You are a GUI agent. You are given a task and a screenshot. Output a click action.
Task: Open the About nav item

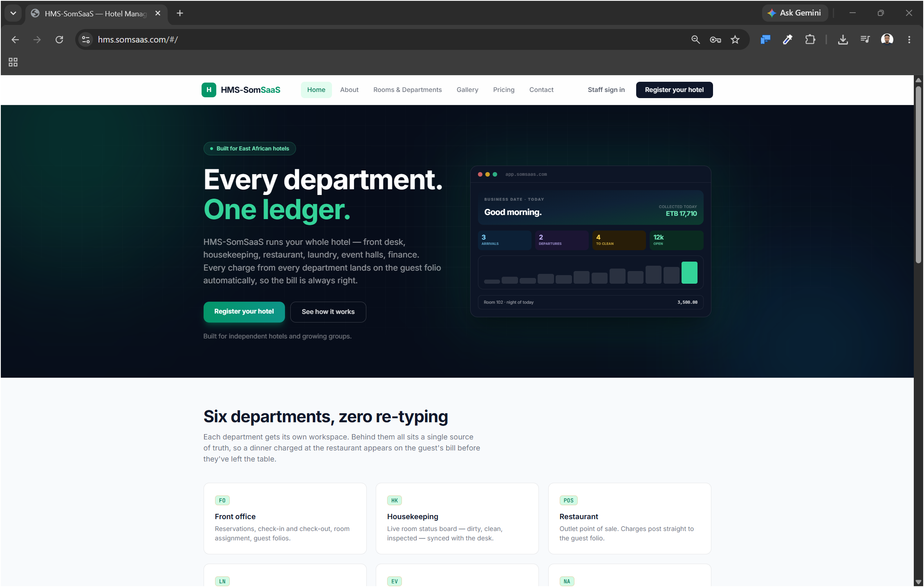349,90
